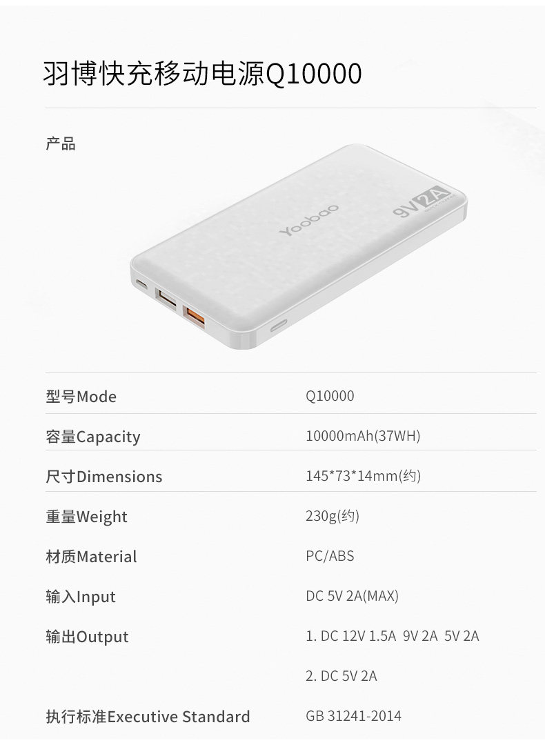Click the GB 31241-2014 standard value
This screenshot has width=545, height=756.
(x=353, y=716)
